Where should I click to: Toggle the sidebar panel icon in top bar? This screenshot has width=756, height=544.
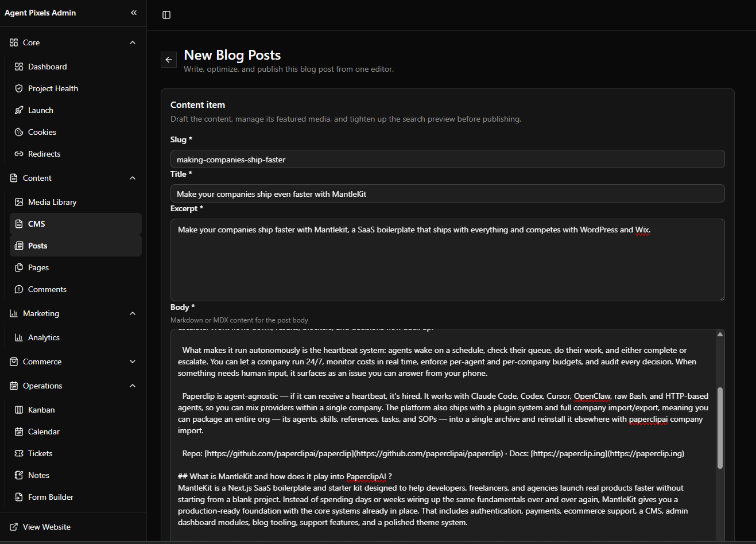pyautogui.click(x=166, y=15)
